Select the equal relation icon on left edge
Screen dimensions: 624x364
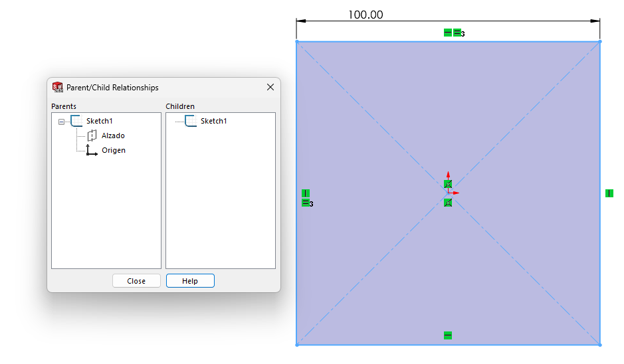(x=306, y=203)
